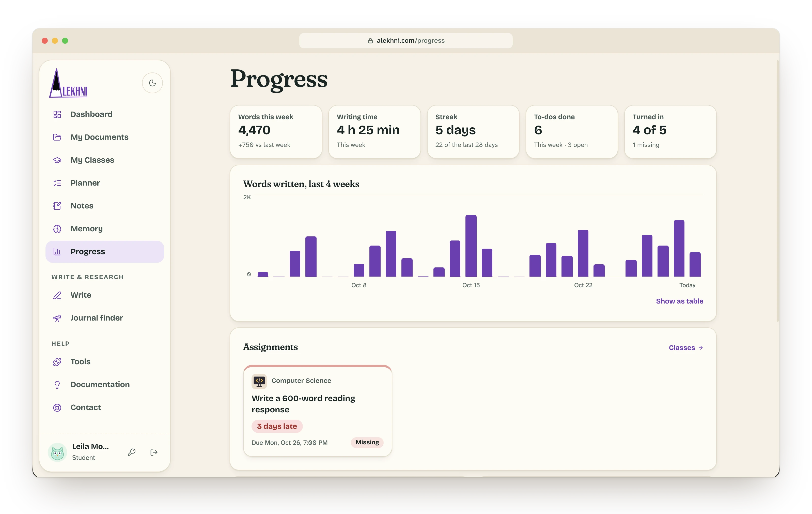Image resolution: width=812 pixels, height=514 pixels.
Task: Click the Tools puzzle piece icon
Action: point(57,362)
